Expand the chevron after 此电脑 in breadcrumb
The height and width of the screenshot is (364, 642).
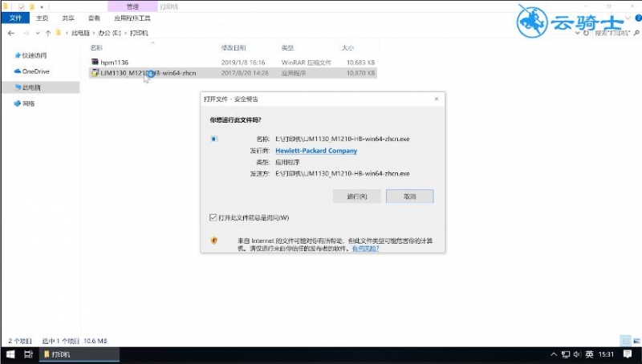(94, 33)
